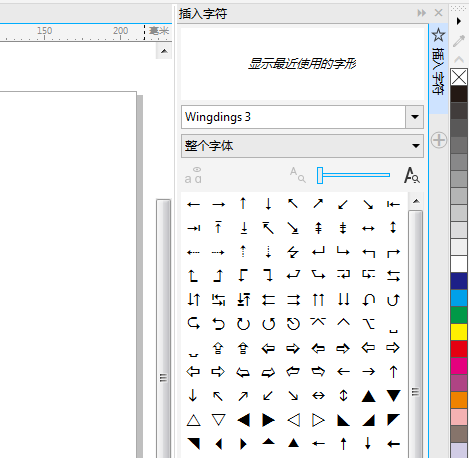Select the two downward arrows glyph
Viewport: 470px width, 458px height.
tap(343, 300)
